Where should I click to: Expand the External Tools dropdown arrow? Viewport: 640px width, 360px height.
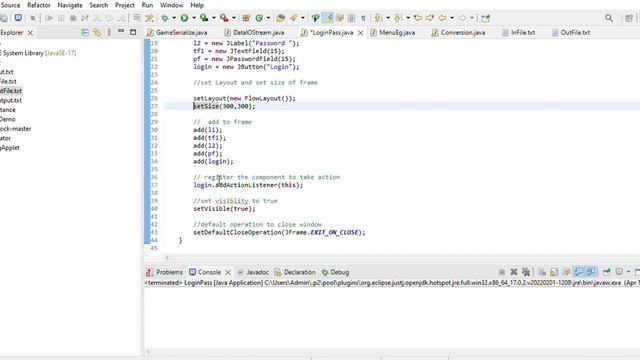(233, 18)
